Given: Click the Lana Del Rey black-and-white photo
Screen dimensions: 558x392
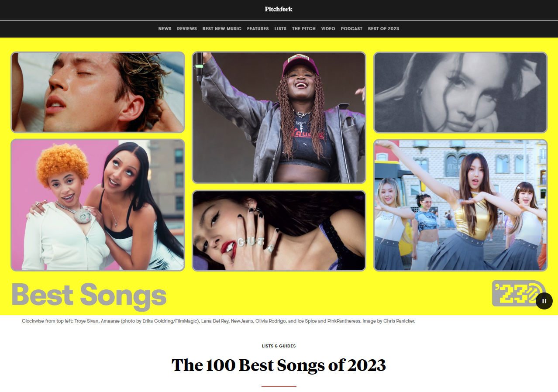Looking at the screenshot, I should 460,92.
